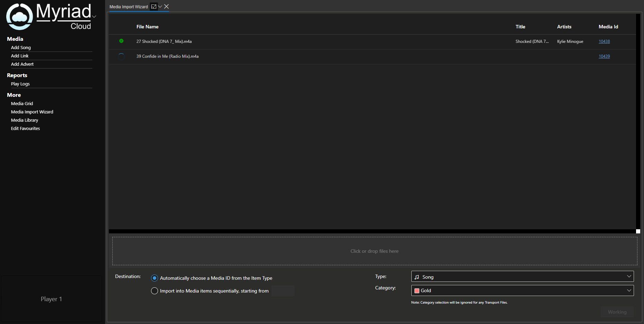Screen dimensions: 644x324
Task: Open Media Library from the More section
Action: 25,120
